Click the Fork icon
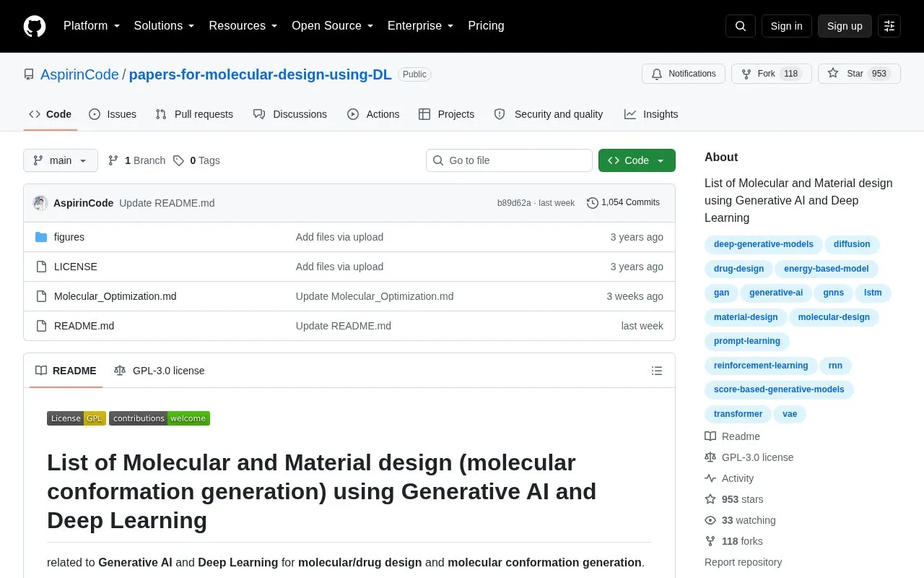This screenshot has width=924, height=578. click(746, 74)
